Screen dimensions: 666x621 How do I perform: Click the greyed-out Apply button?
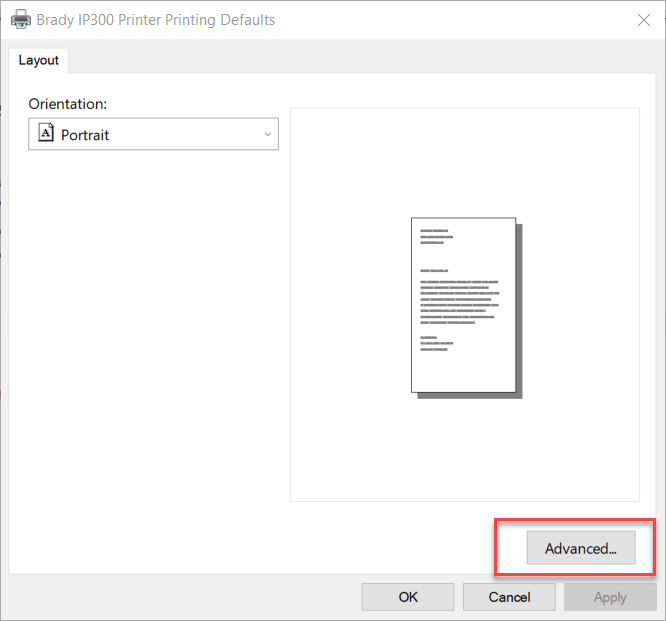(x=610, y=597)
